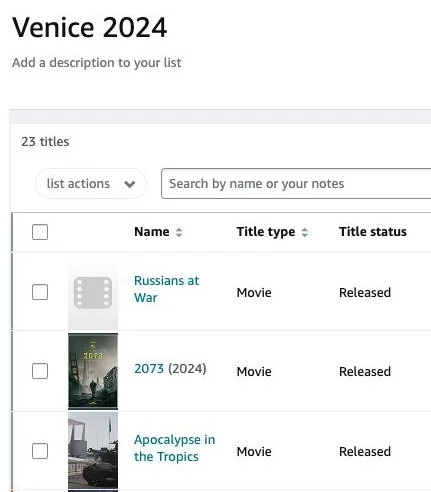Viewport: 431px width, 492px height.
Task: Toggle the select-all checkbox in header
Action: [40, 232]
